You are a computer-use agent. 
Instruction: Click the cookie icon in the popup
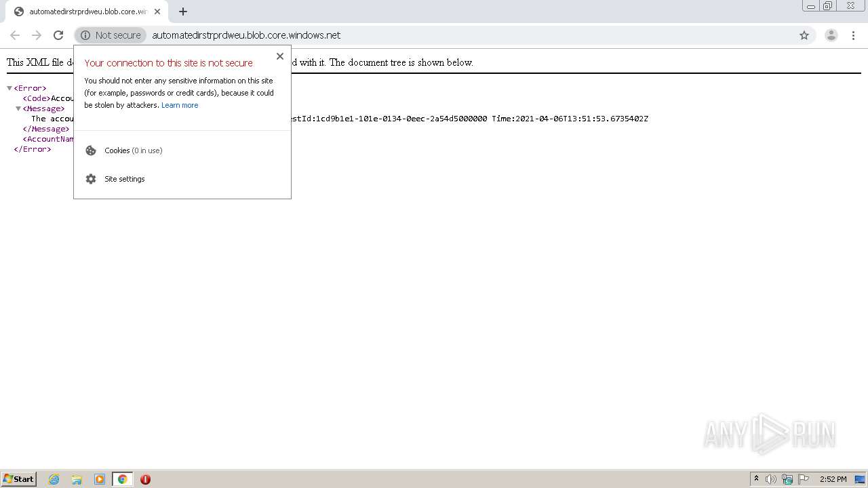(x=91, y=150)
